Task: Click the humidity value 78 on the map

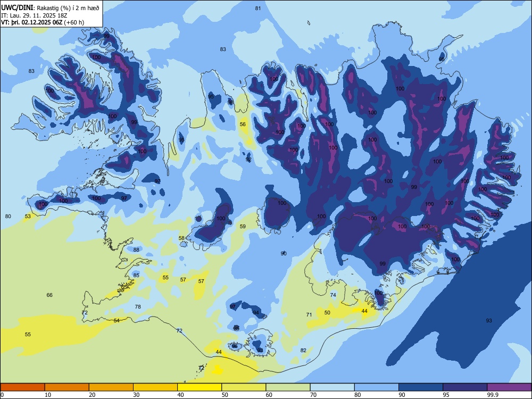Action: 138,307
